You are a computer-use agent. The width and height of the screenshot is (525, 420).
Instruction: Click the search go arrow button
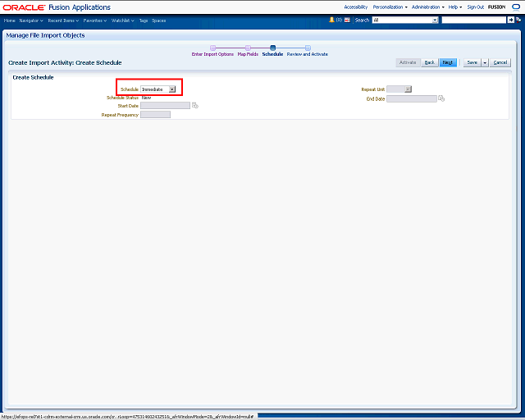(511, 20)
